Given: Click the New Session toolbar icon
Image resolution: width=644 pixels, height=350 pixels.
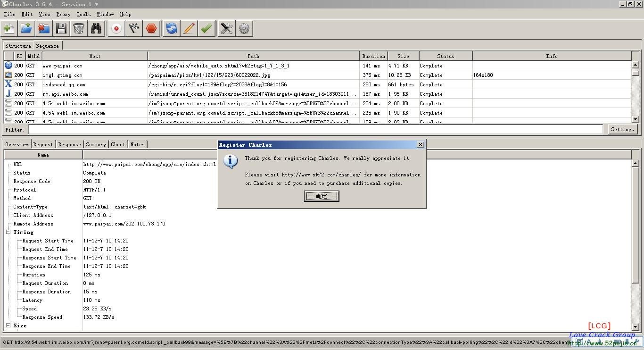Looking at the screenshot, I should (x=9, y=29).
